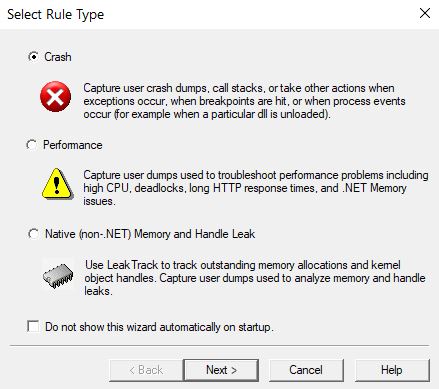Click the Next button

221,370
